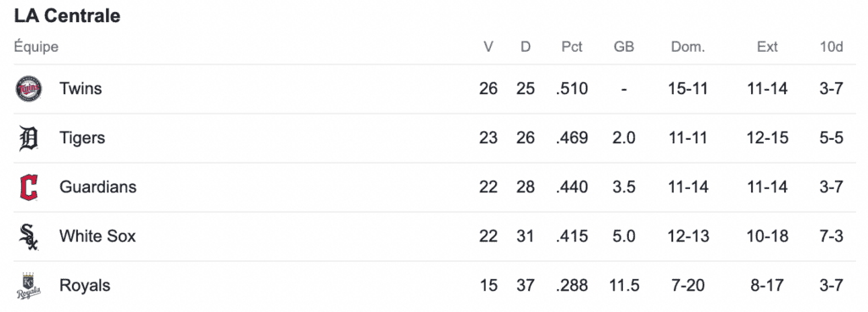Screen dimensions: 868x312
Task: Click the Ext away record header
Action: tap(767, 47)
